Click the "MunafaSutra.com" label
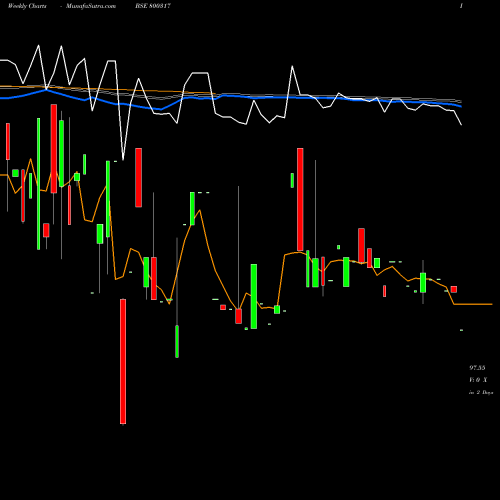500x500 pixels. click(91, 6)
